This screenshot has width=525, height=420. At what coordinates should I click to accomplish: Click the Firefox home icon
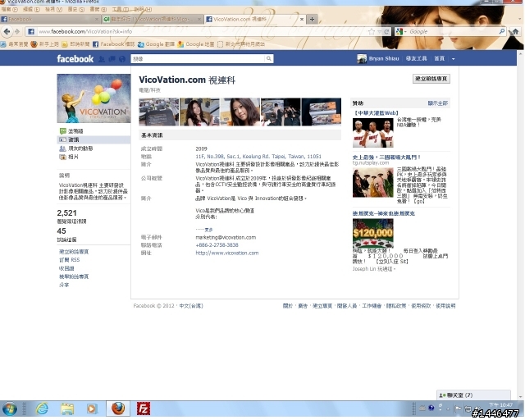515,31
